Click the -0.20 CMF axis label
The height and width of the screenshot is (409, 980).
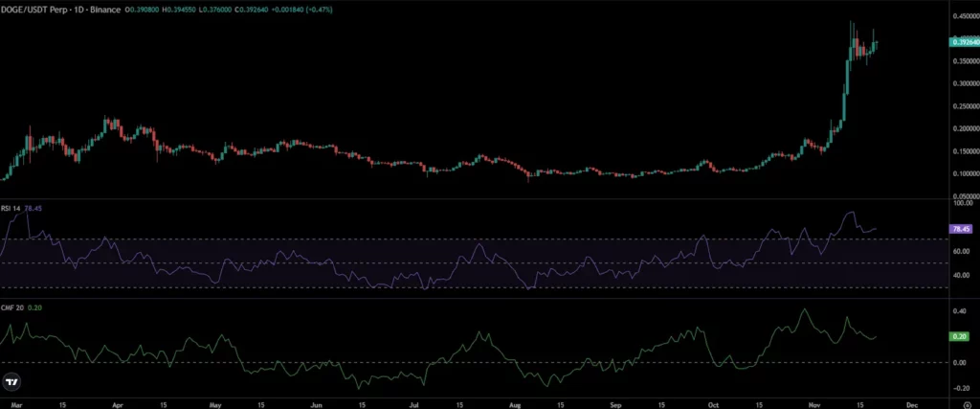point(959,388)
